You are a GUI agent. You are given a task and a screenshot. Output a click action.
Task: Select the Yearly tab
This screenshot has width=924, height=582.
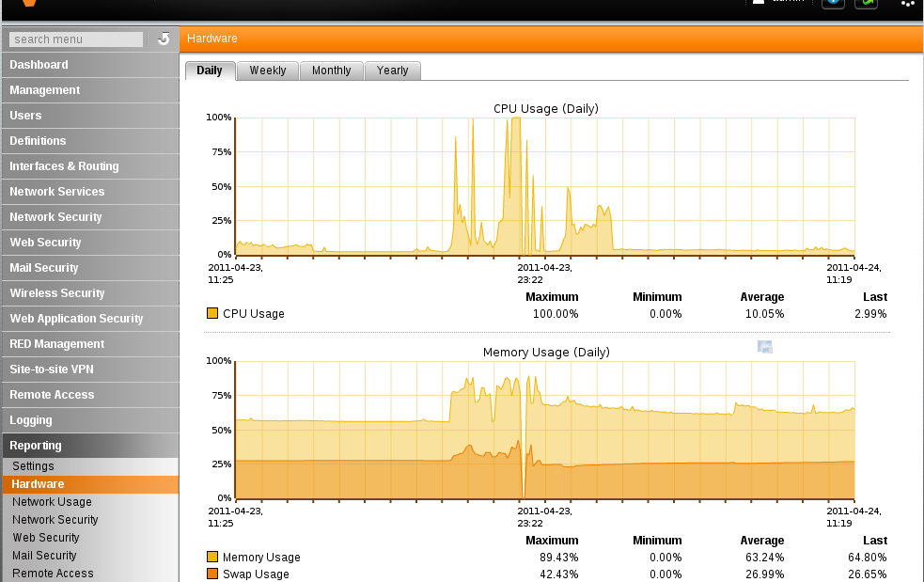pos(393,71)
